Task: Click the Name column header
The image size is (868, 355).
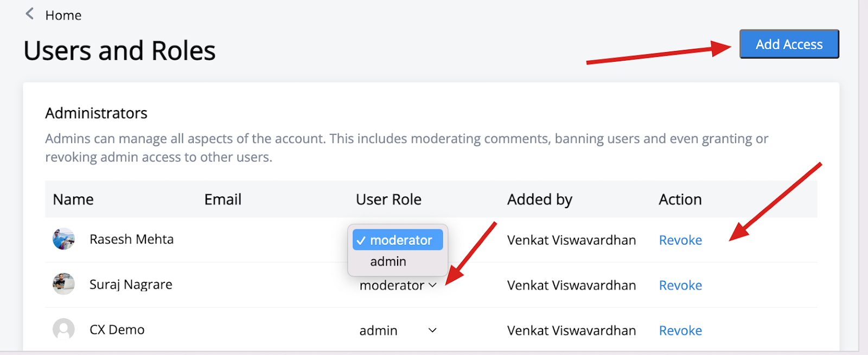Action: 73,199
